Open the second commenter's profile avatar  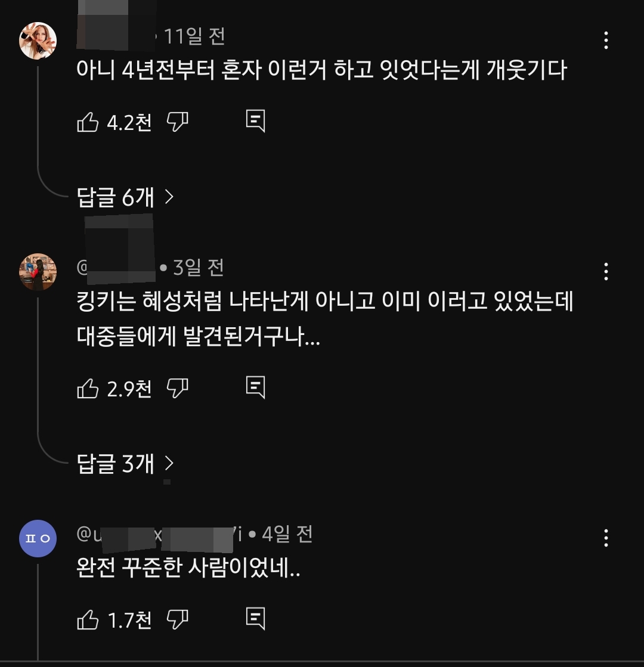[38, 272]
